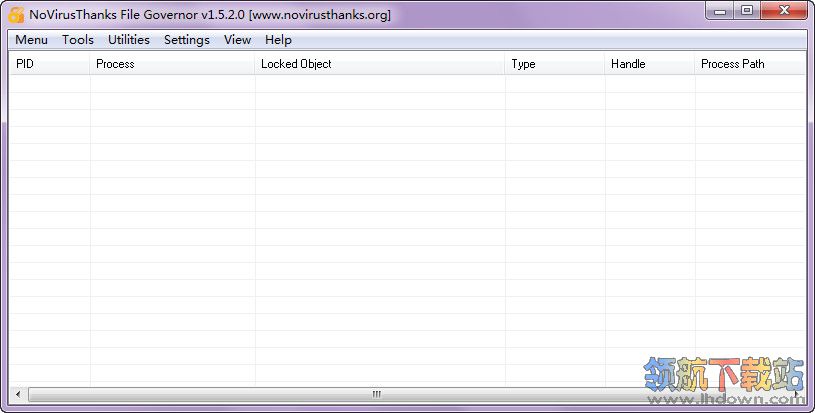Sort by the Locked Object column header
Image resolution: width=815 pixels, height=413 pixels.
click(379, 64)
